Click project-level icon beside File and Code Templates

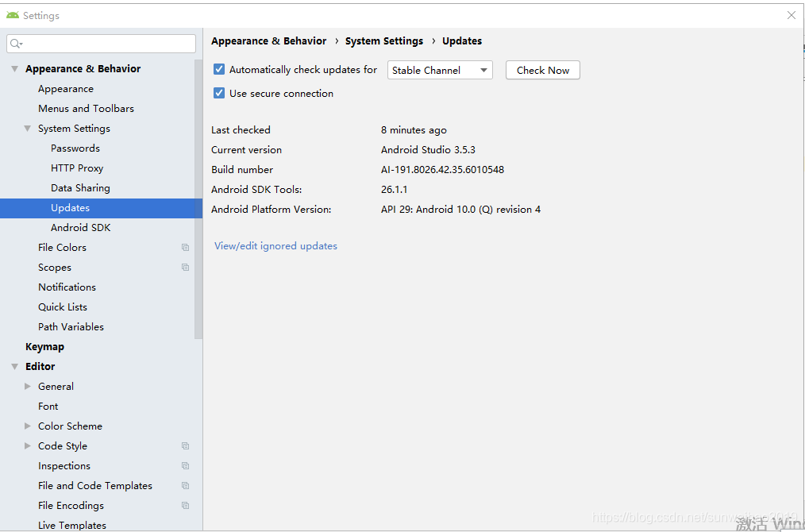pos(185,486)
